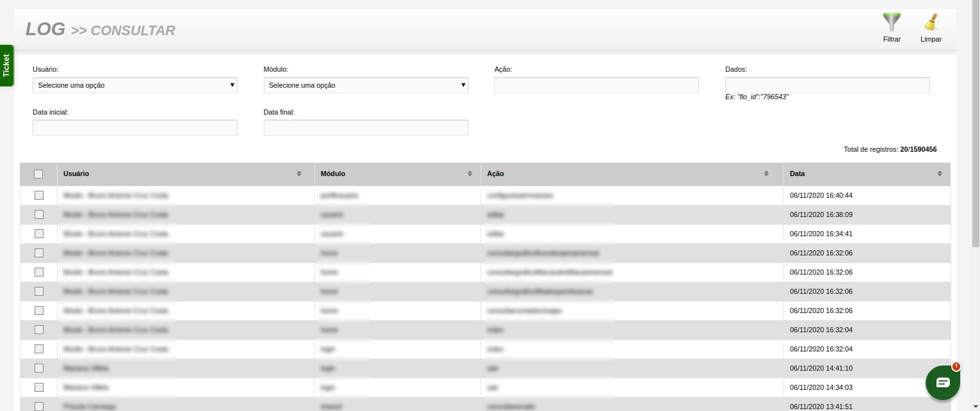Open the green Ticket side tab

6,65
